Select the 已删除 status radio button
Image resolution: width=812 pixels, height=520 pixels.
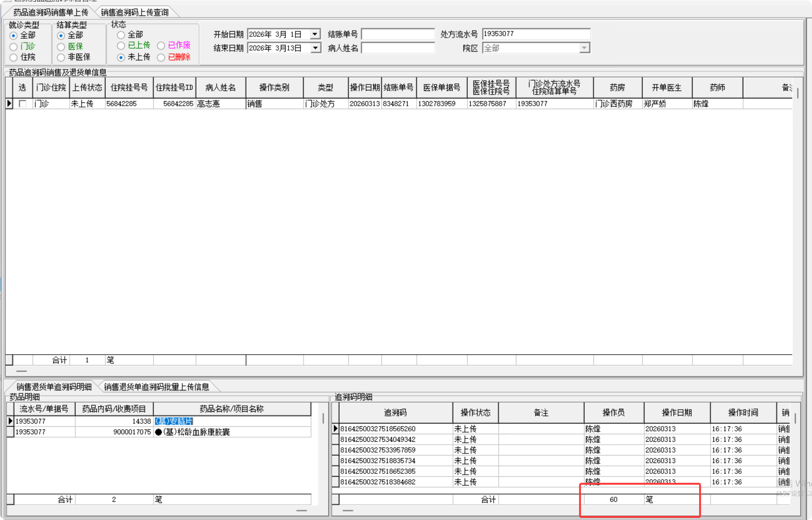[x=161, y=57]
